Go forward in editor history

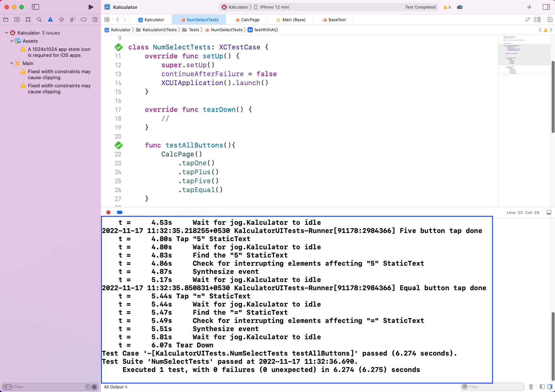click(x=125, y=20)
